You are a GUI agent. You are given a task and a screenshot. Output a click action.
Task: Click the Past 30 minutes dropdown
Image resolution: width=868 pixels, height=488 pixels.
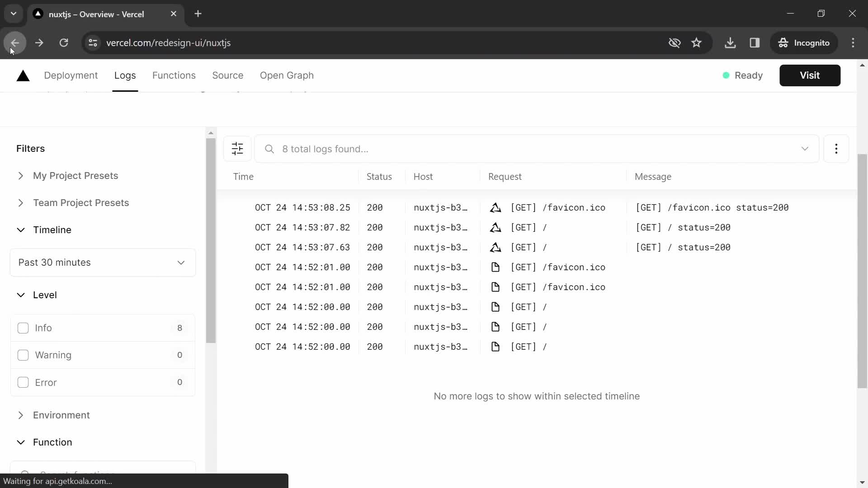coord(102,262)
